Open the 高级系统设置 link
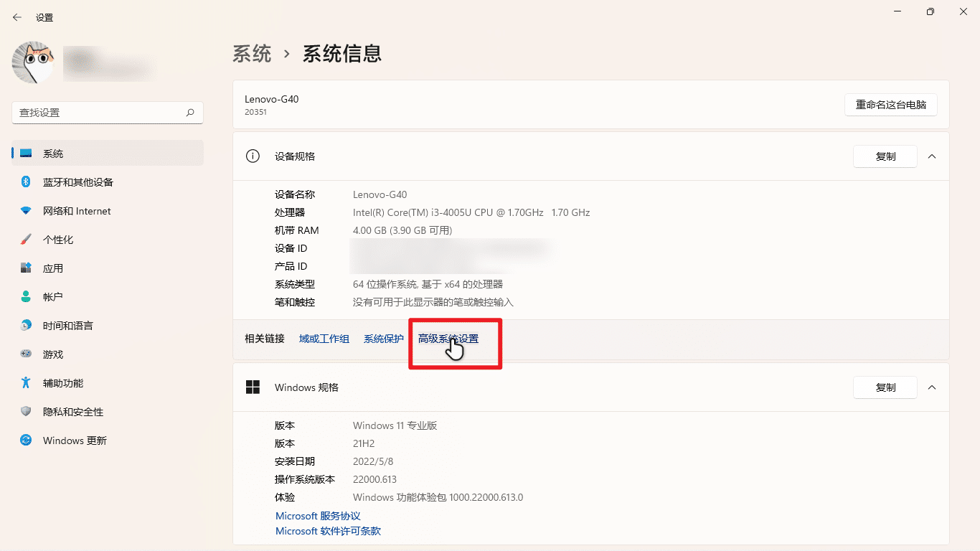This screenshot has width=980, height=551. (448, 339)
